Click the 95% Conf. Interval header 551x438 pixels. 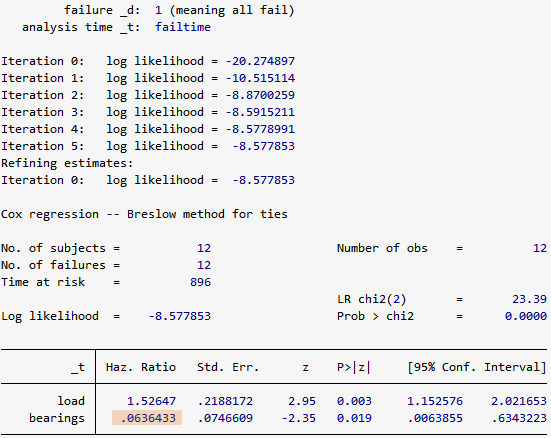point(477,367)
